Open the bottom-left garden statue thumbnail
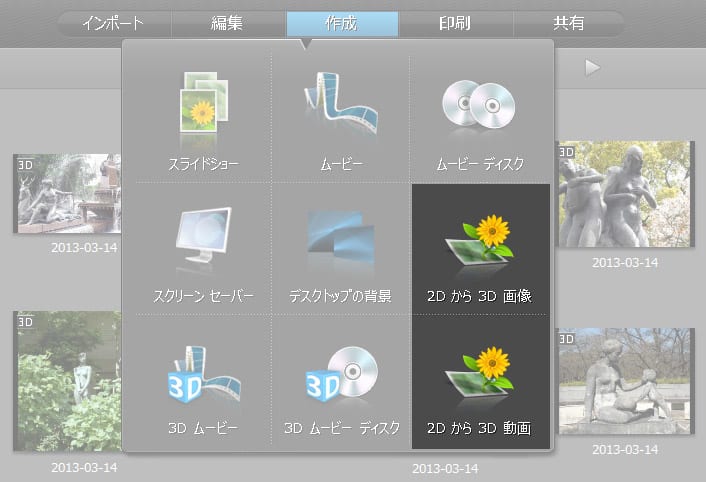706x482 pixels. [67, 380]
